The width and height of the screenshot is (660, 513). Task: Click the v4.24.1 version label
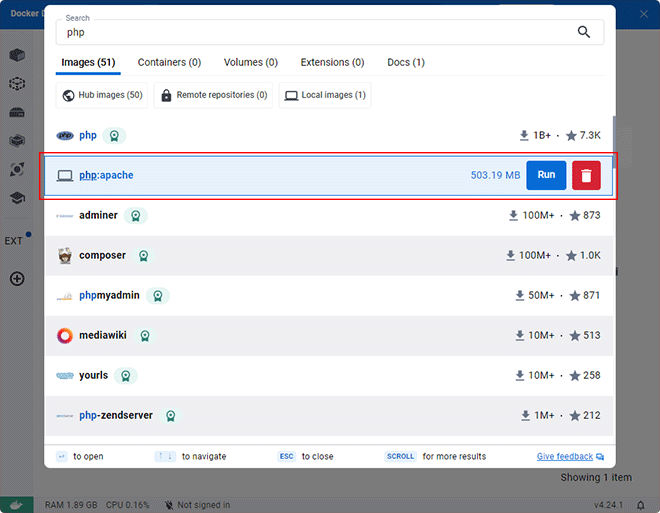(x=609, y=505)
